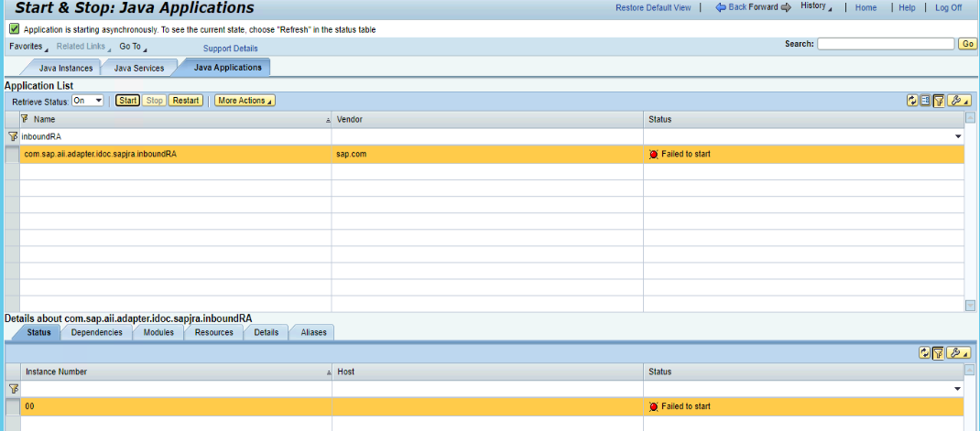Click the Go search button
The height and width of the screenshot is (431, 980).
click(x=967, y=44)
